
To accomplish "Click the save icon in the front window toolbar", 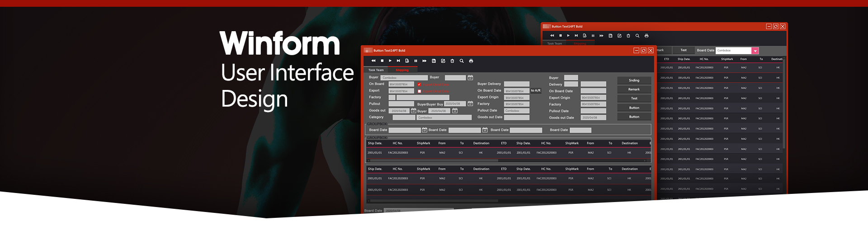I will pyautogui.click(x=434, y=61).
